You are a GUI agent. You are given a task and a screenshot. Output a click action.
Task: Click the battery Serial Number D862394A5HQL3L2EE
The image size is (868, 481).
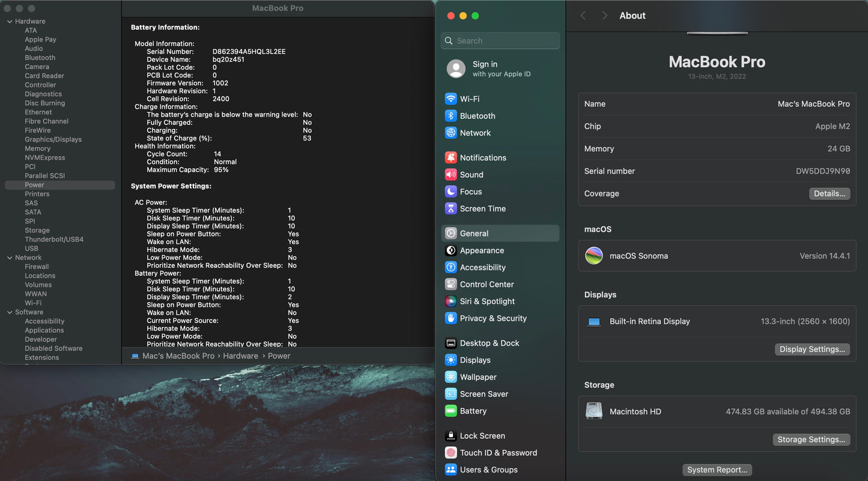(x=249, y=52)
